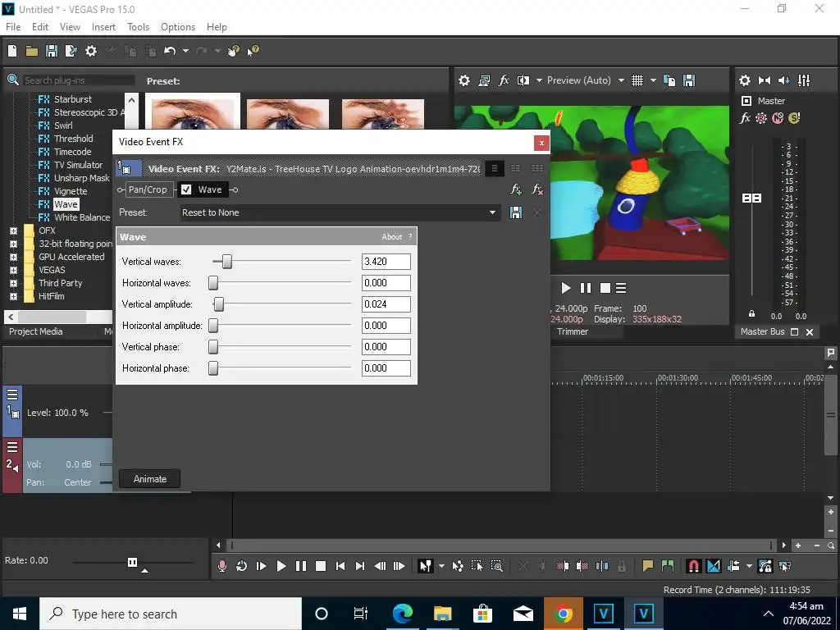
Task: Open Master bus audio properties gear
Action: [745, 80]
